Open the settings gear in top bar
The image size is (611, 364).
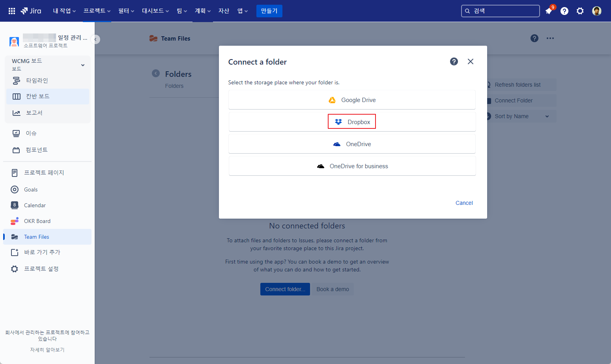580,11
